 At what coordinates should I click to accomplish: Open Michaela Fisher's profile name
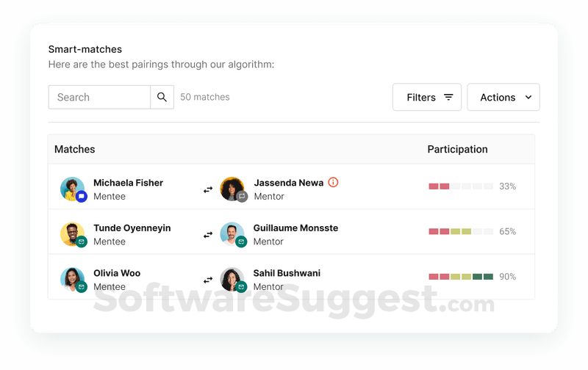pos(128,183)
